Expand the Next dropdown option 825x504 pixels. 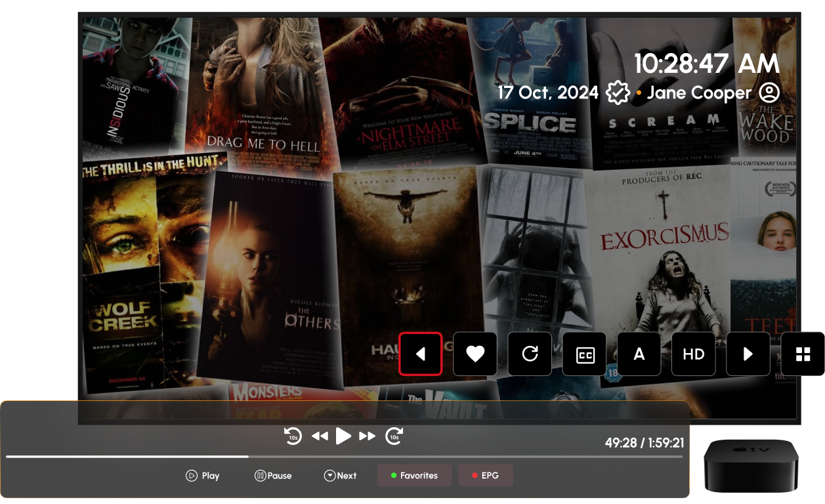(x=340, y=476)
